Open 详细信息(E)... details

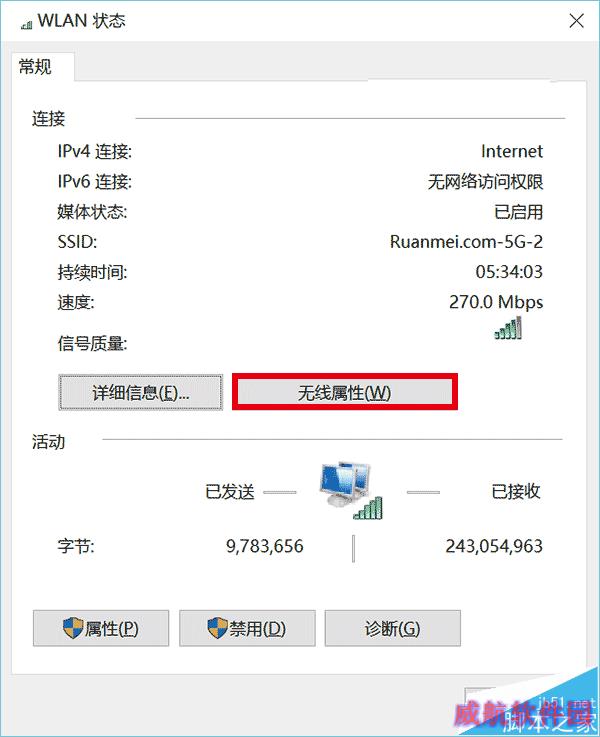click(140, 392)
